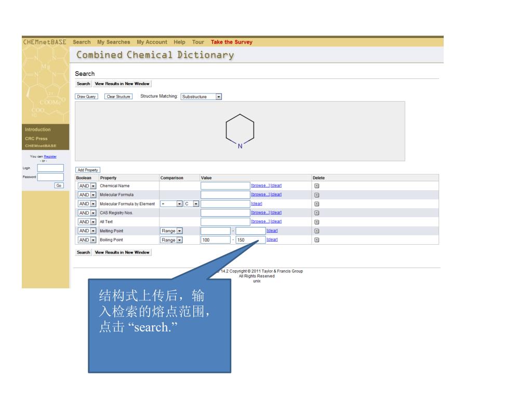Click browse link for Chemical Name
Screen dimensions: 532x399
point(260,185)
